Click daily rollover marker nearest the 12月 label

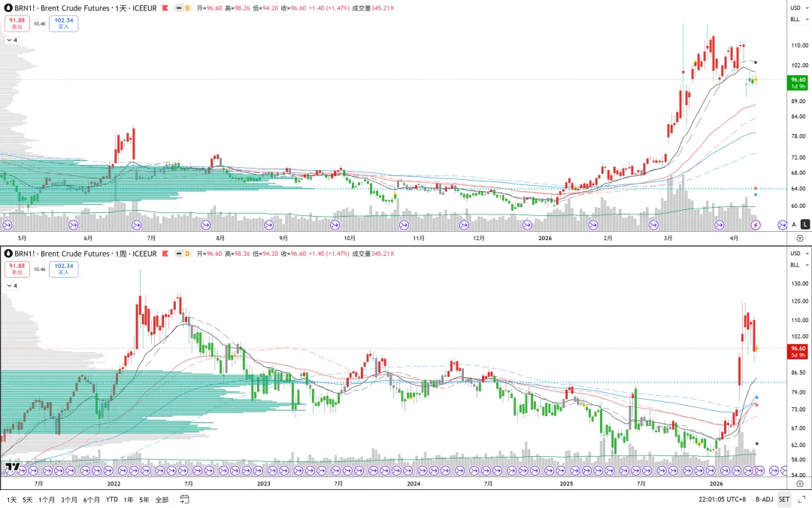tap(464, 225)
